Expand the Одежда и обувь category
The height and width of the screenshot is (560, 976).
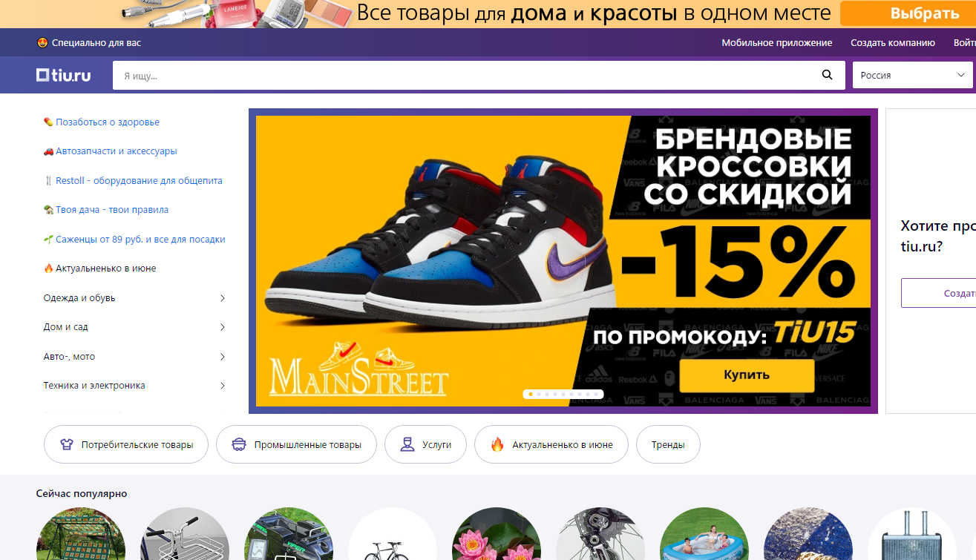134,298
